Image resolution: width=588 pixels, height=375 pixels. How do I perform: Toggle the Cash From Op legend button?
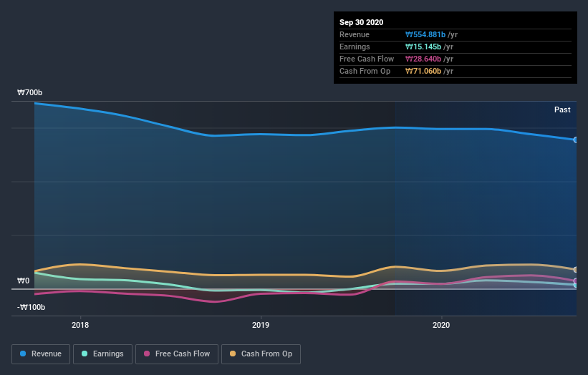261,354
